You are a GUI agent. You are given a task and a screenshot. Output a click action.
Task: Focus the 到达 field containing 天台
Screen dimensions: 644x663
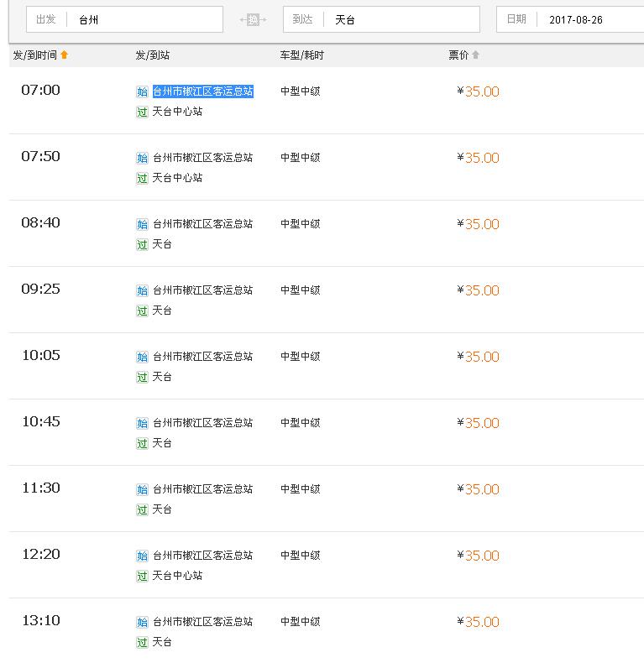coord(381,19)
